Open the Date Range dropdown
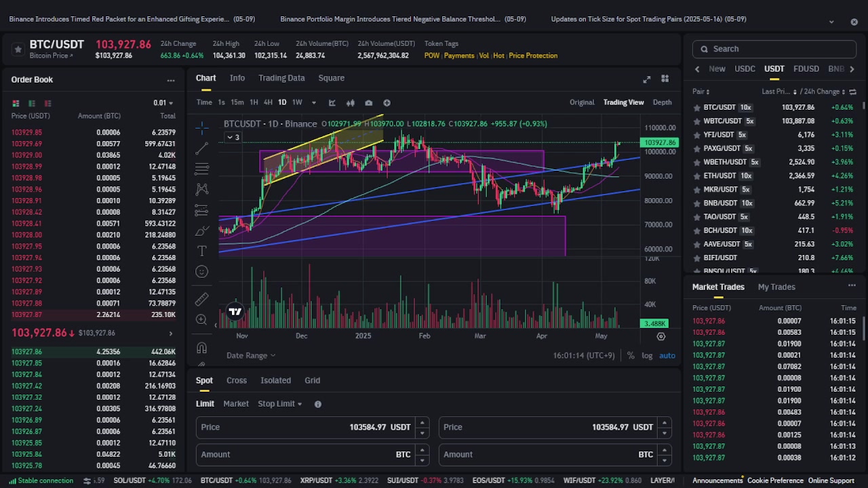Viewport: 868px width, 488px height. [x=251, y=355]
